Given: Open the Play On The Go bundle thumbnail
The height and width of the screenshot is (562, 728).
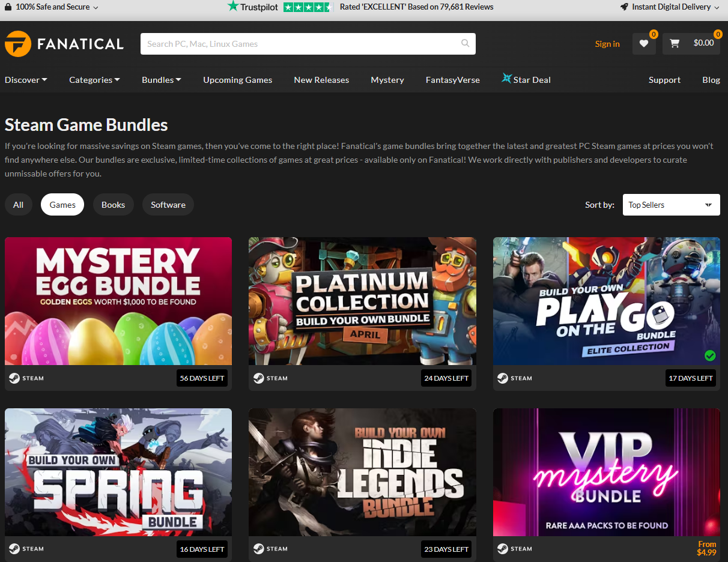Looking at the screenshot, I should 607,301.
